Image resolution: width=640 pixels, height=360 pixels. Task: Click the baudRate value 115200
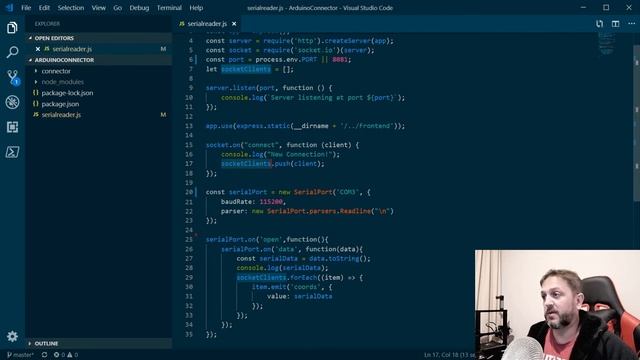coord(271,202)
